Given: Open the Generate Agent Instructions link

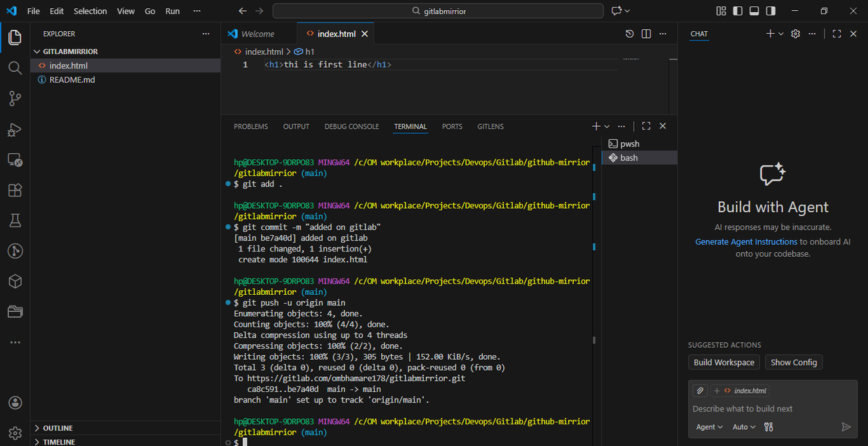Looking at the screenshot, I should pos(746,242).
